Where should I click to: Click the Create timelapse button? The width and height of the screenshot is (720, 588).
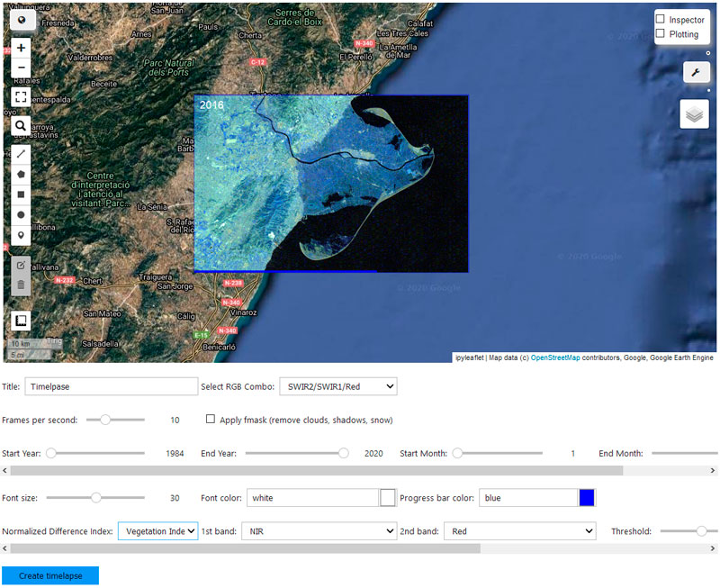[50, 575]
